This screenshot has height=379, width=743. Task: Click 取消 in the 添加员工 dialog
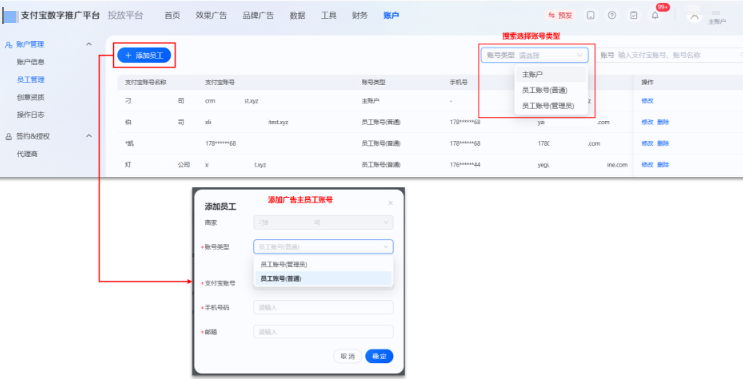348,356
